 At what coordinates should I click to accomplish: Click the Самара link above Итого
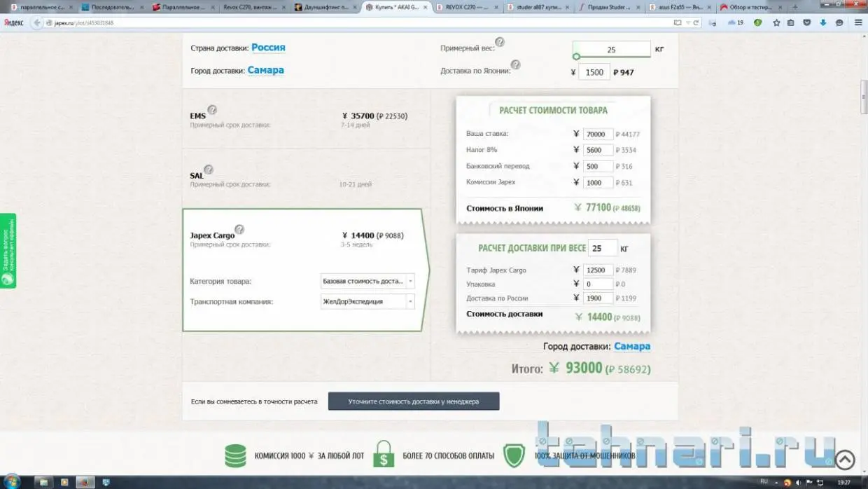632,346
